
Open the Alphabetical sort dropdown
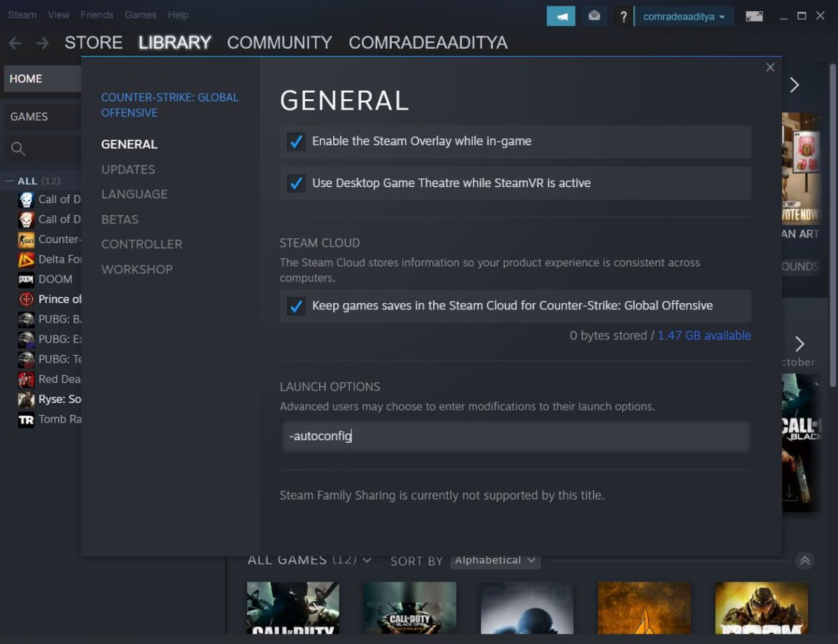click(x=495, y=560)
